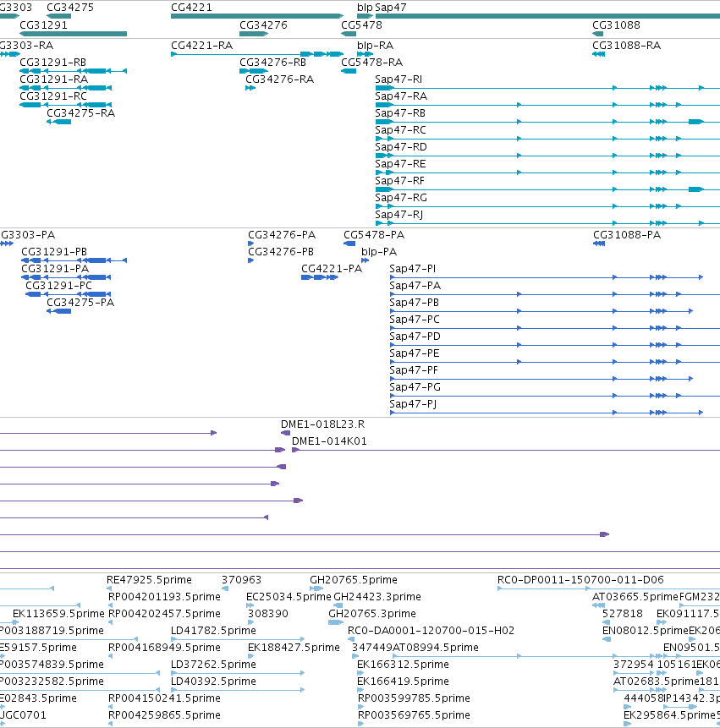
Task: Click the CG4221-RA transcript
Action: 257,54
